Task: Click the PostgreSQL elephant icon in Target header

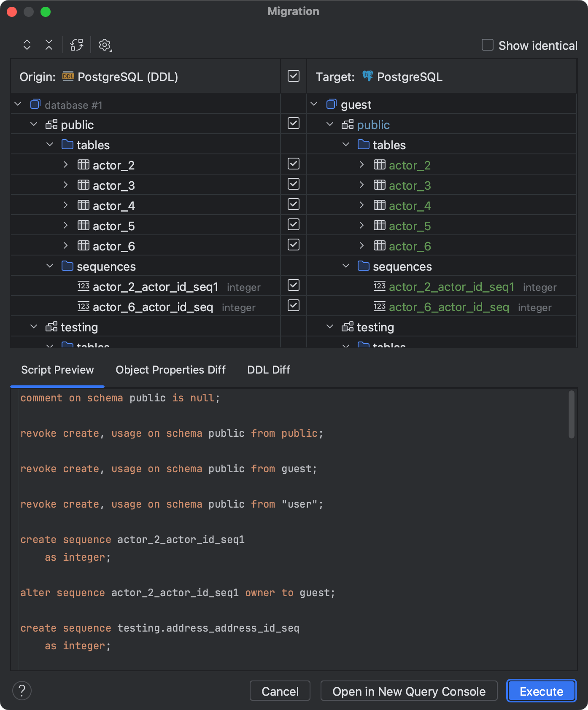Action: click(367, 76)
